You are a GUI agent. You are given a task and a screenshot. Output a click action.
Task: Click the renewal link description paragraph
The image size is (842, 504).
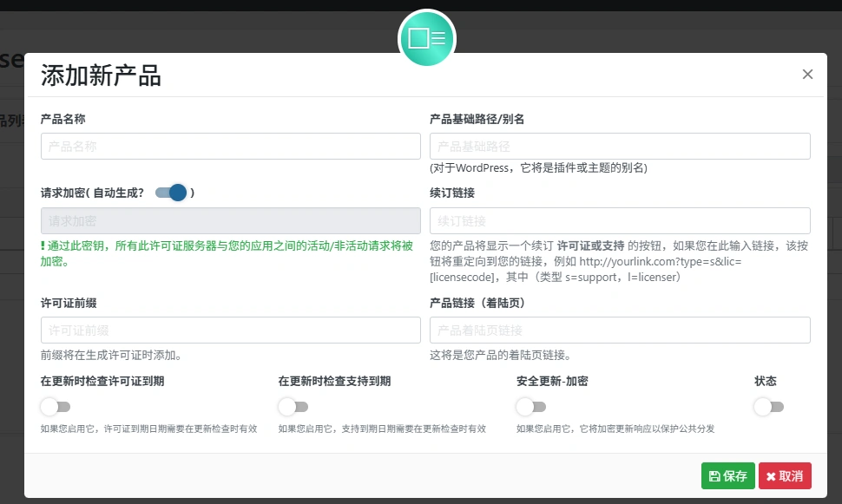tap(619, 261)
